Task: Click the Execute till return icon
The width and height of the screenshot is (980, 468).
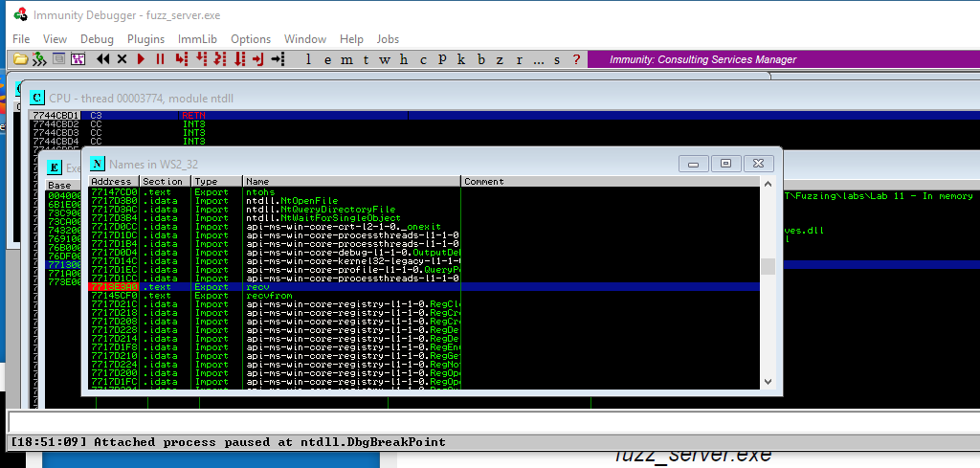Action: click(258, 59)
